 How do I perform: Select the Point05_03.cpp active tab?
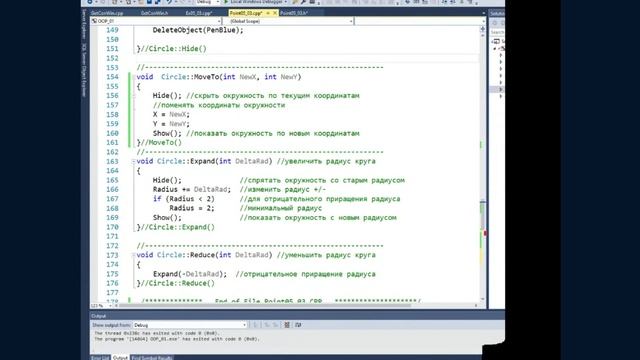[246, 13]
